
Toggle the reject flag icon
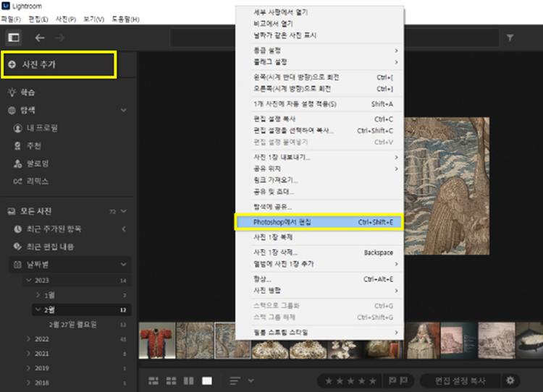(x=405, y=380)
